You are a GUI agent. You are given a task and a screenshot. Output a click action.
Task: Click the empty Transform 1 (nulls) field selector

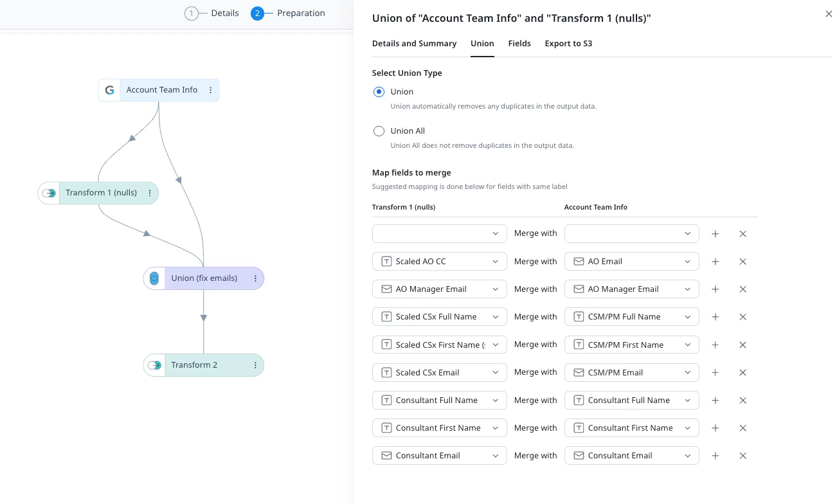click(440, 233)
